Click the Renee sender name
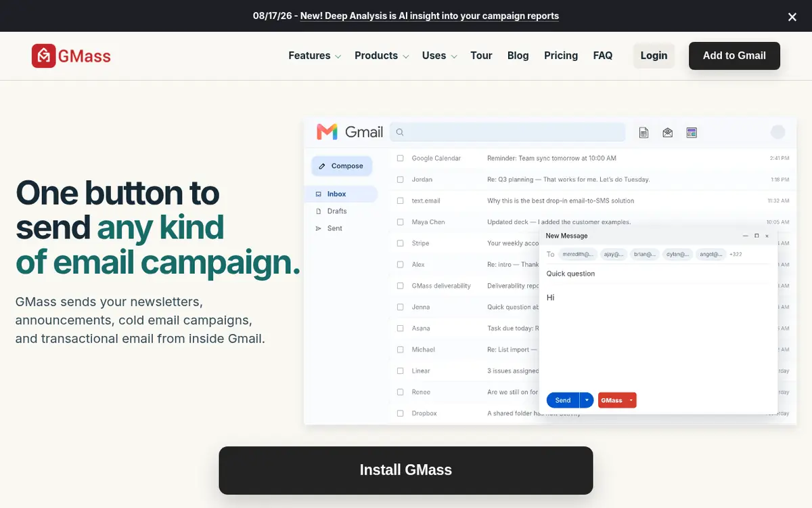Viewport: 812px width, 508px height. coord(421,392)
